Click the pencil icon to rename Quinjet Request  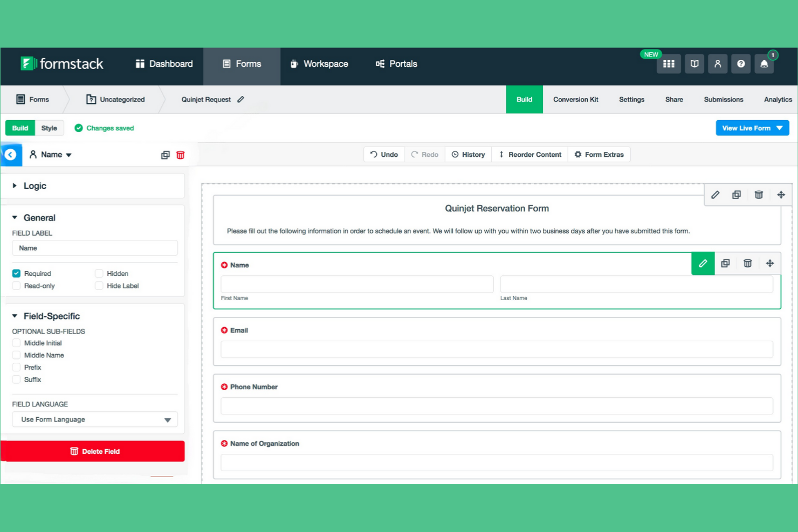(x=240, y=99)
